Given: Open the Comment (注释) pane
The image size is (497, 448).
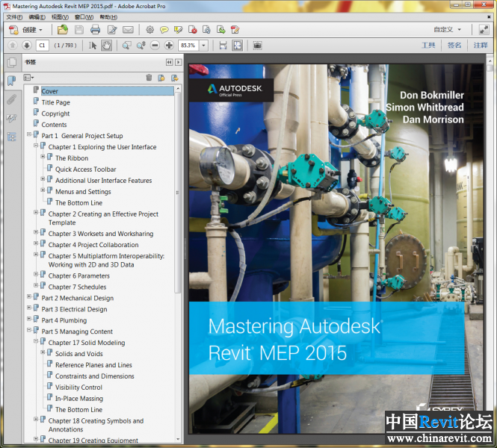Looking at the screenshot, I should 481,46.
